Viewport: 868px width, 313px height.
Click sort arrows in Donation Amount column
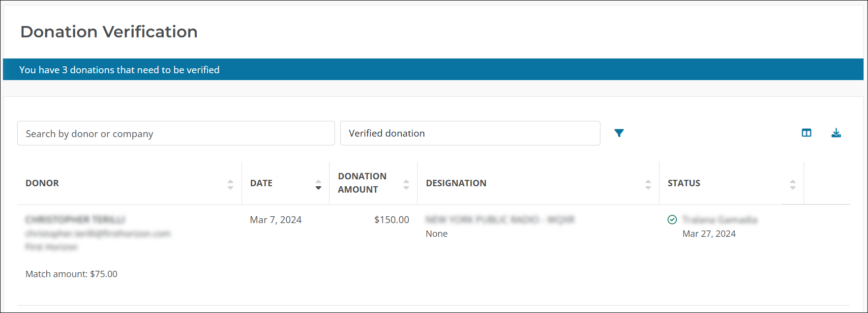pyautogui.click(x=406, y=184)
